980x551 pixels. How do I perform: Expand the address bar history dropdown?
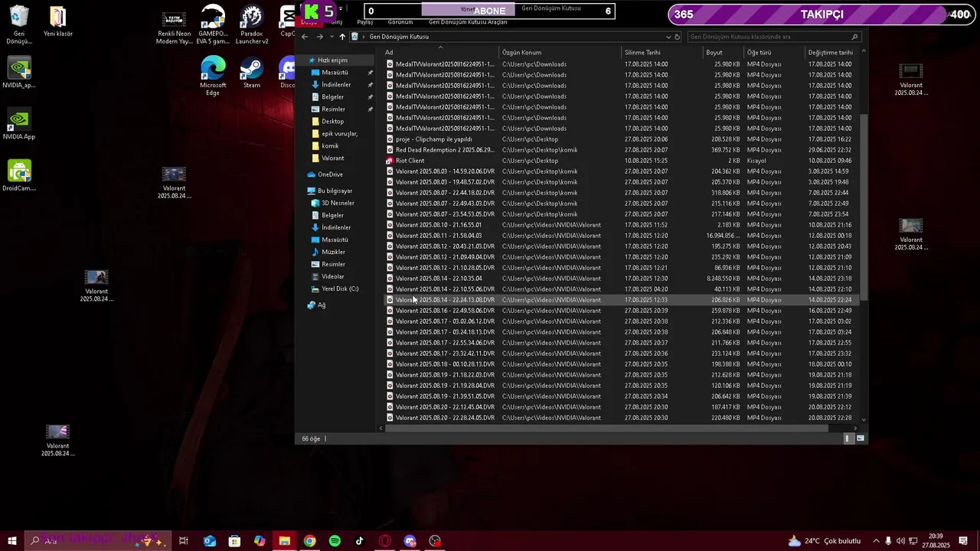point(668,37)
